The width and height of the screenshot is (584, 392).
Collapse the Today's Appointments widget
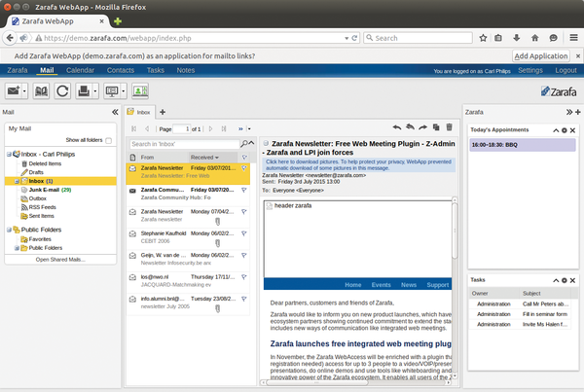tap(556, 130)
